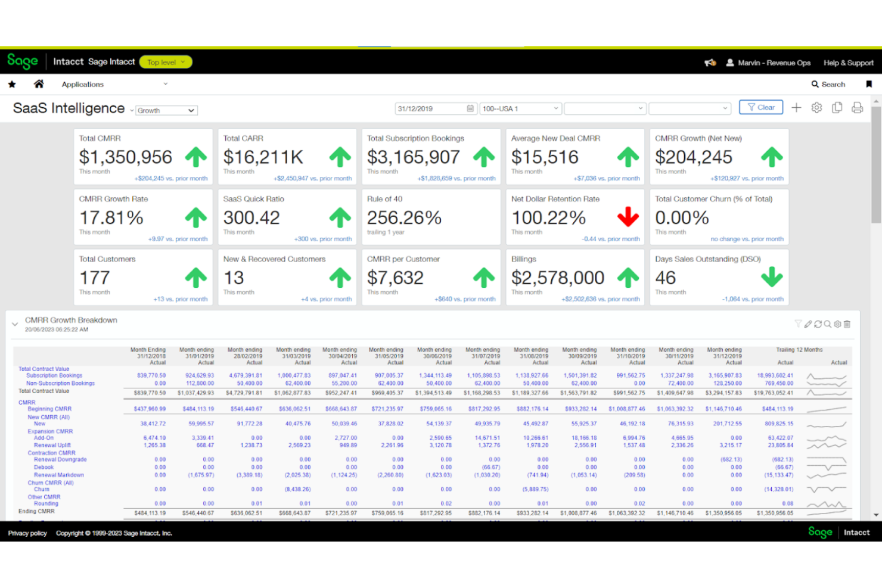882x588 pixels.
Task: Click Net Dollar Retention Rate red down arrow
Action: (628, 217)
